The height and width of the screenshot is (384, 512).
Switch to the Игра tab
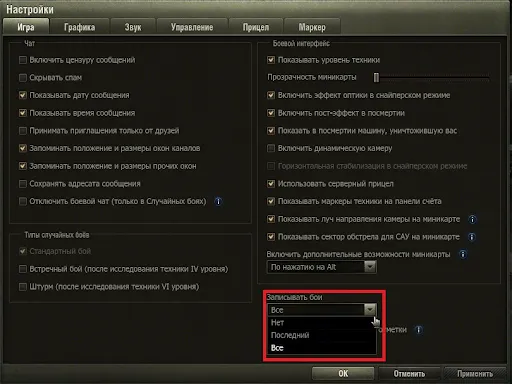pos(26,27)
